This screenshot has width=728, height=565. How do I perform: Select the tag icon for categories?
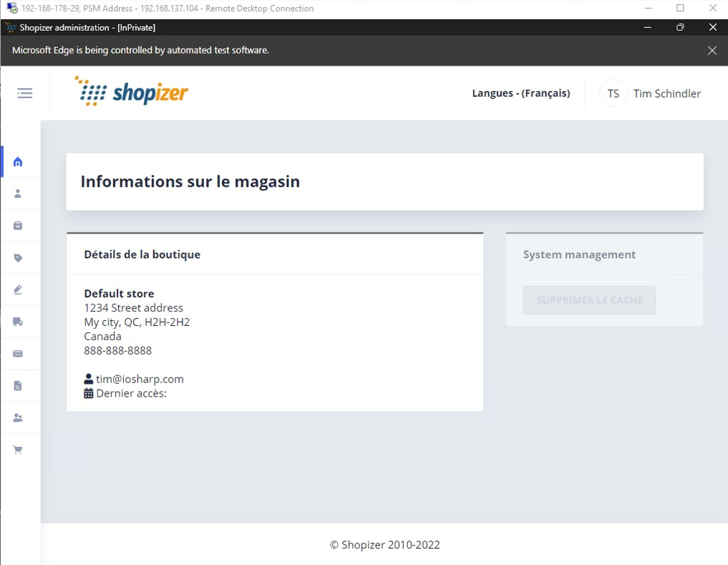coord(19,257)
